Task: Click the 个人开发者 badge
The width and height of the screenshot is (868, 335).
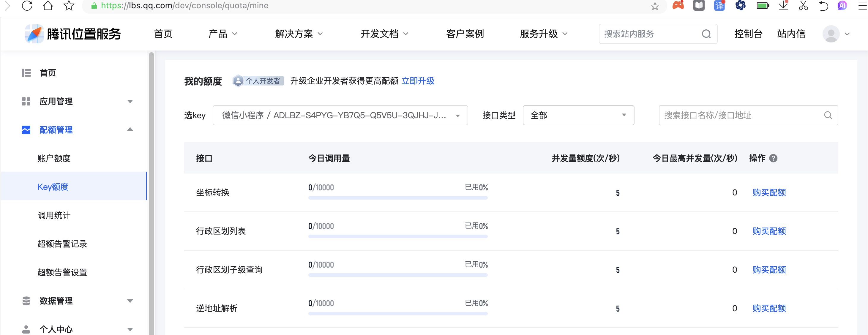Action: click(x=258, y=81)
